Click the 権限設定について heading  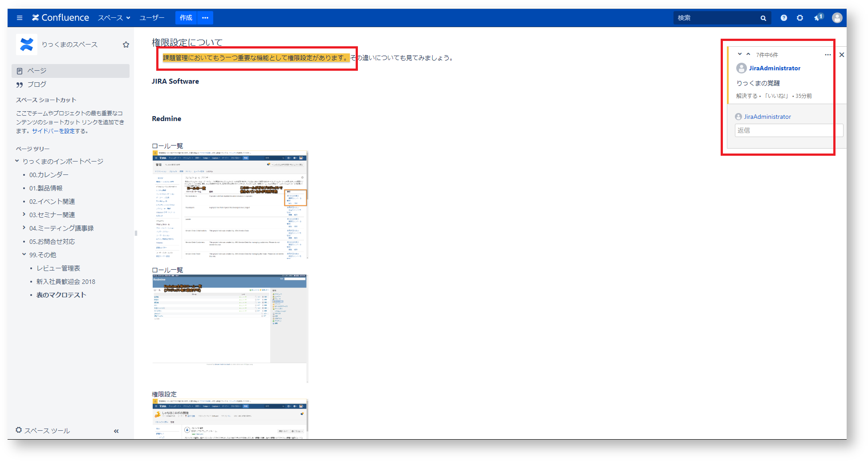187,42
